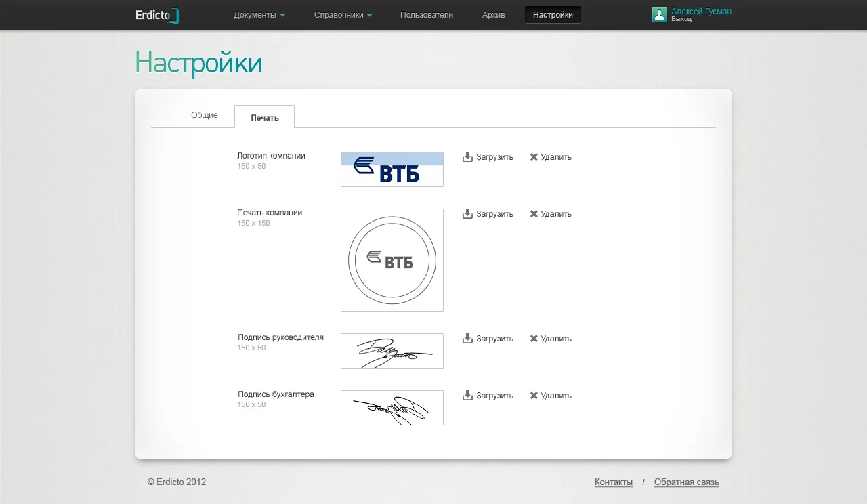Click the © Erdicto 2012 footer text
Screen dimensions: 867x504
(x=177, y=482)
